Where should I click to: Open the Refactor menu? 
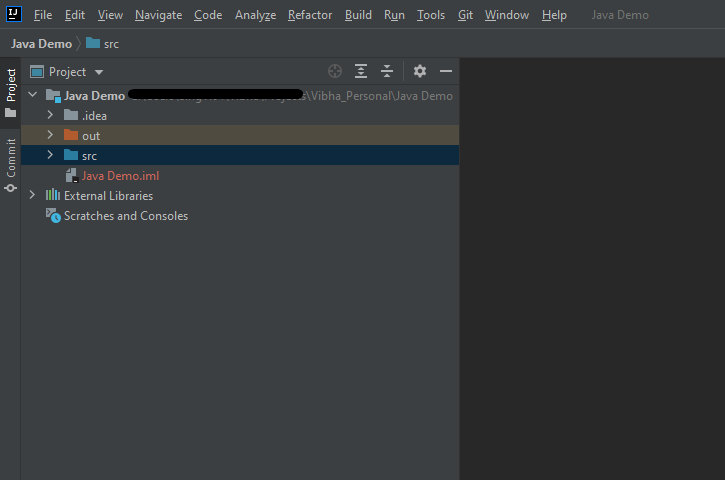(x=310, y=15)
